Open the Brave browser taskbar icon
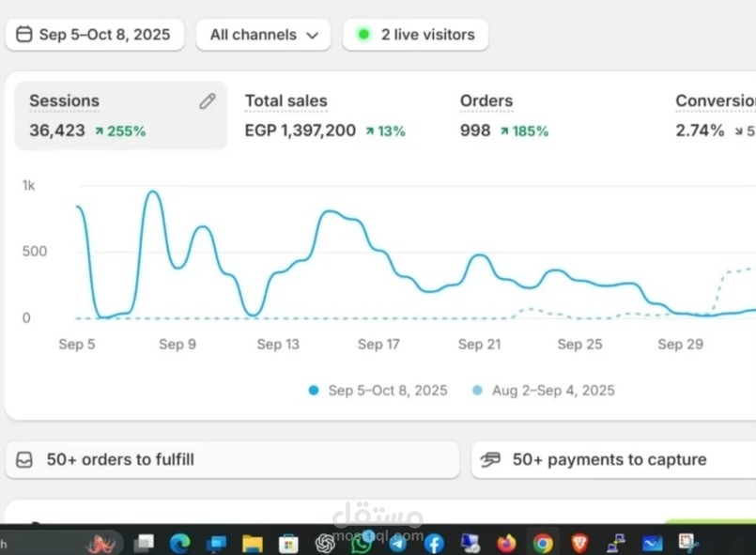 pyautogui.click(x=579, y=544)
